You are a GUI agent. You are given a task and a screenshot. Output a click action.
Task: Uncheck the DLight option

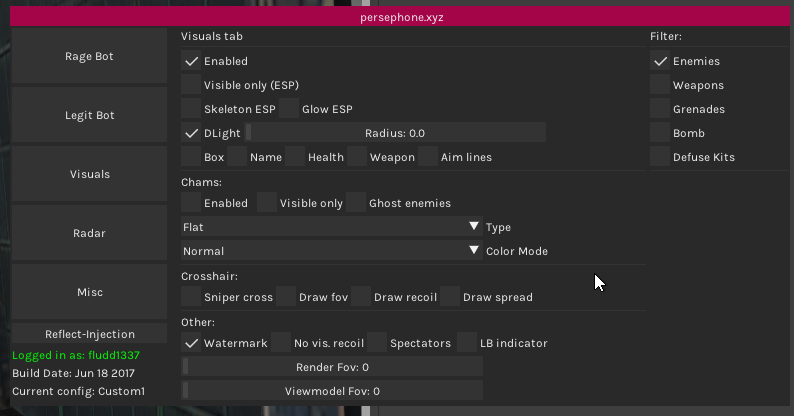[x=191, y=133]
